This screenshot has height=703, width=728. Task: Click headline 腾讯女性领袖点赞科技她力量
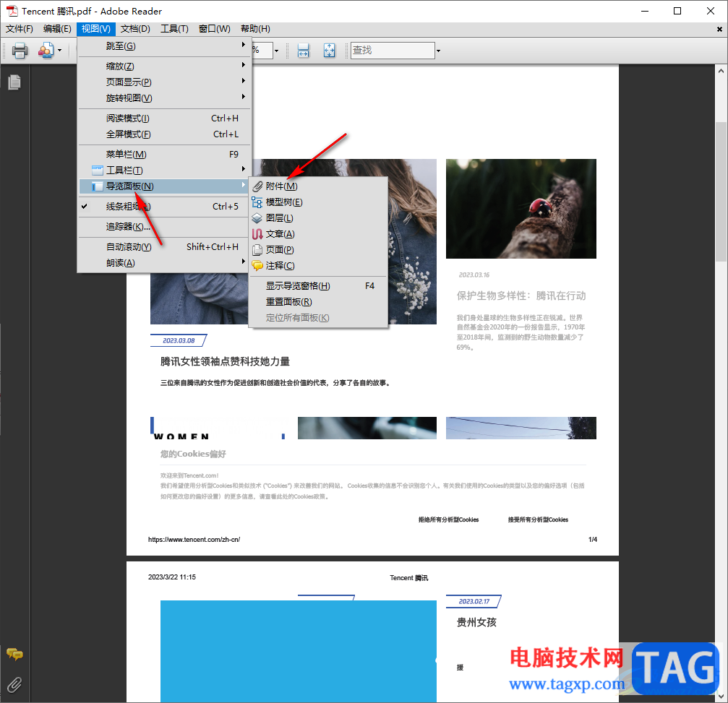coord(225,361)
